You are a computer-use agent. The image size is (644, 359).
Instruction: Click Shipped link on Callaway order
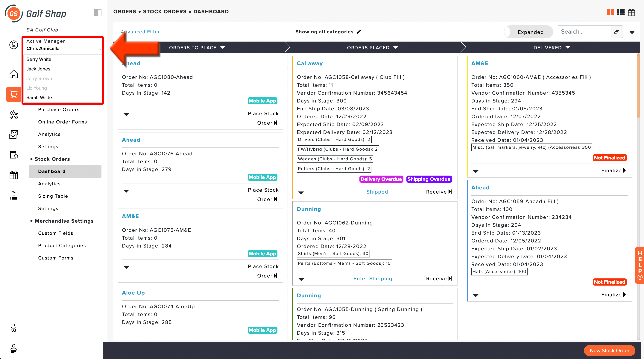(377, 192)
